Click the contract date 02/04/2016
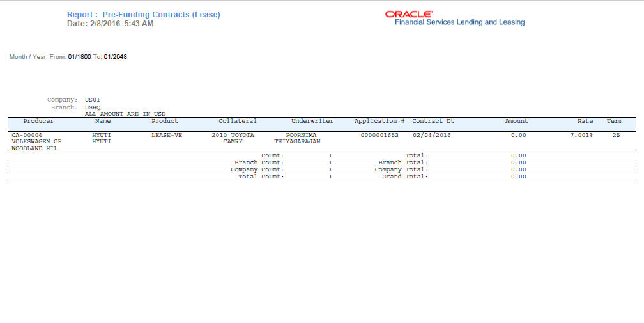Image resolution: width=644 pixels, height=323 pixels. click(x=432, y=135)
